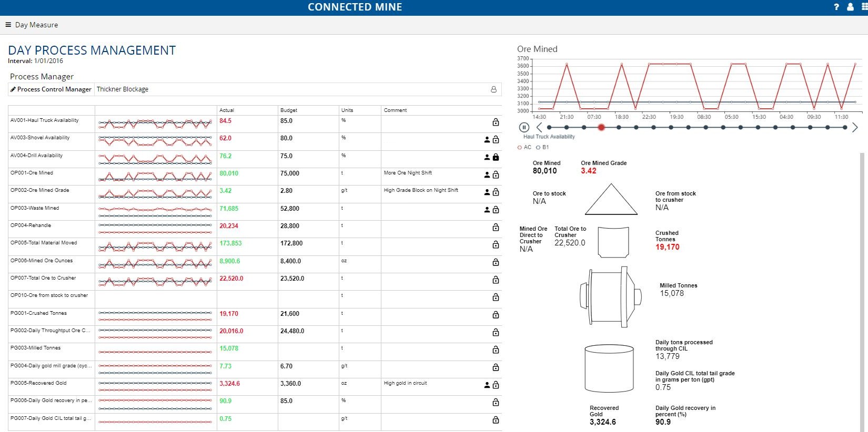Screen dimensions: 868x432
Task: Open the user account icon in header
Action: point(850,7)
